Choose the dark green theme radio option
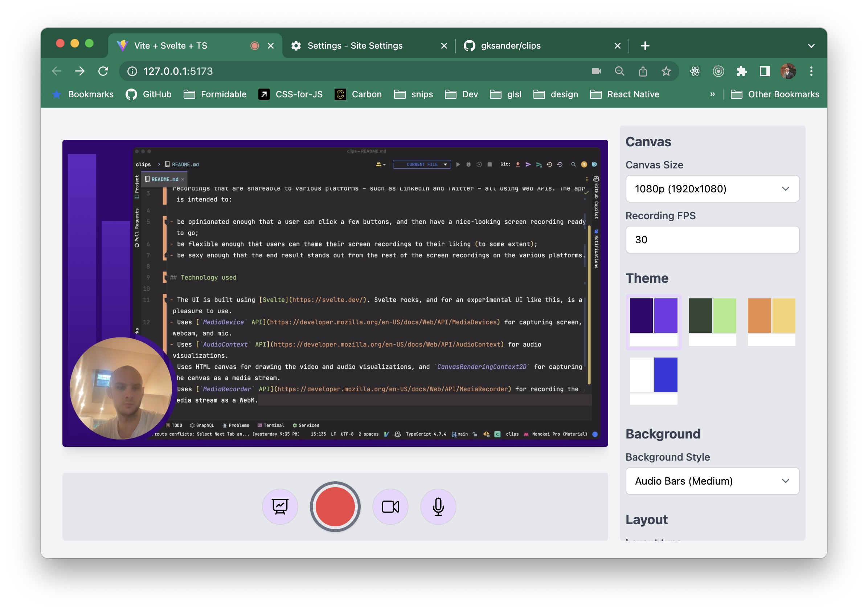Image resolution: width=868 pixels, height=612 pixels. click(712, 321)
